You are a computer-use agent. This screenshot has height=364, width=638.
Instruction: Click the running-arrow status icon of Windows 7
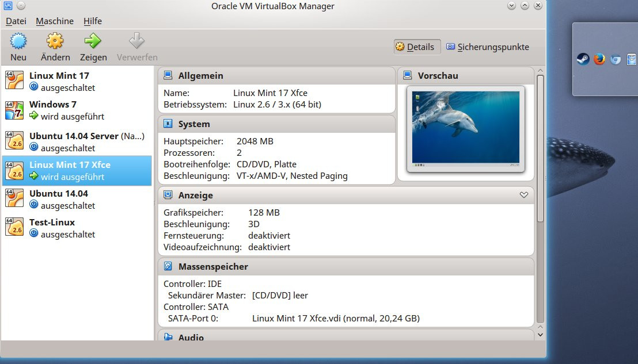click(34, 116)
